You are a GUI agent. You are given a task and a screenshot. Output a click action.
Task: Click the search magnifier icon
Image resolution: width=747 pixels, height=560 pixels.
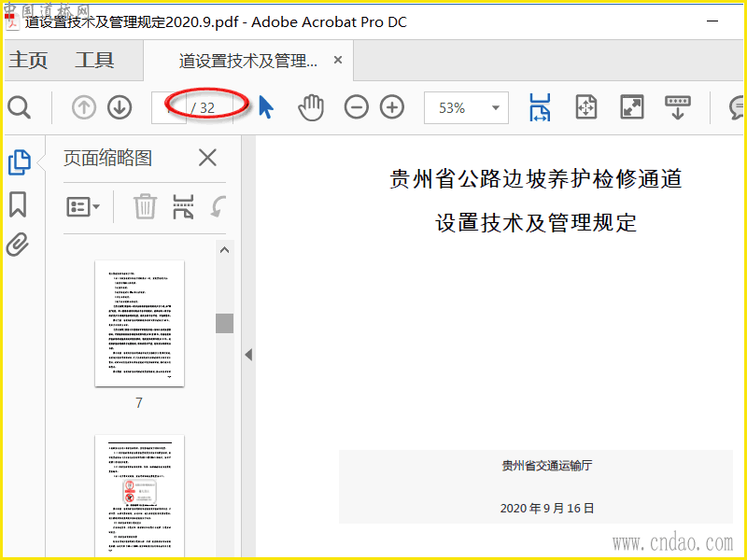19,107
